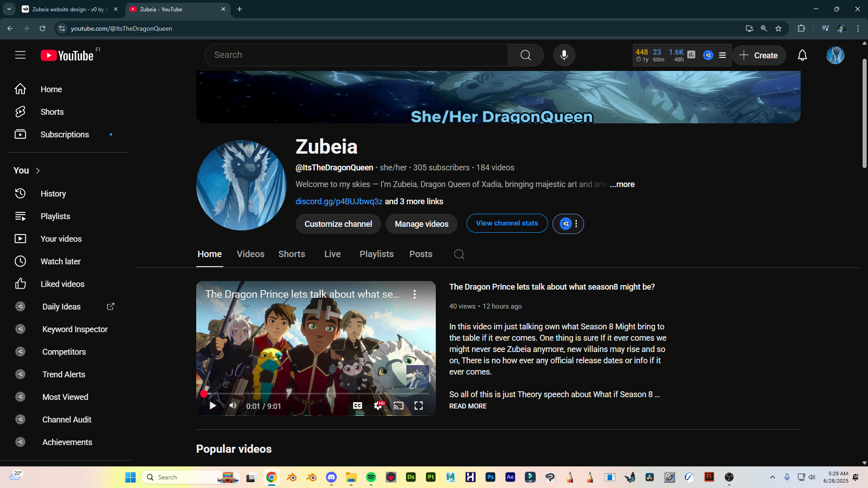Click Customize channel button

(338, 224)
